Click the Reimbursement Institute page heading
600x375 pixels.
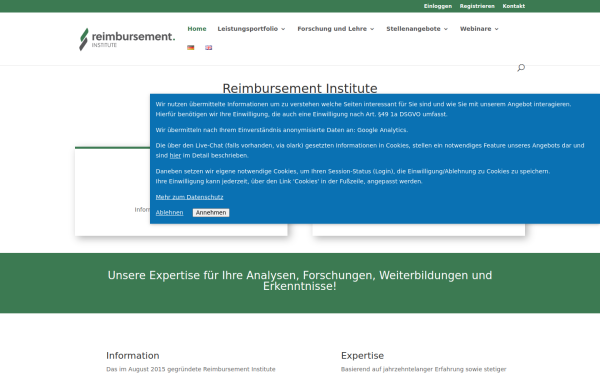click(300, 88)
